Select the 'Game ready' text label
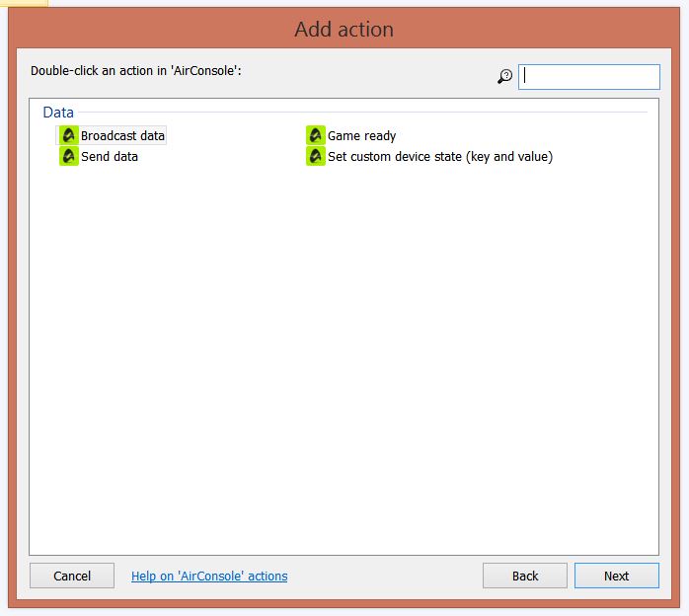 (x=361, y=136)
